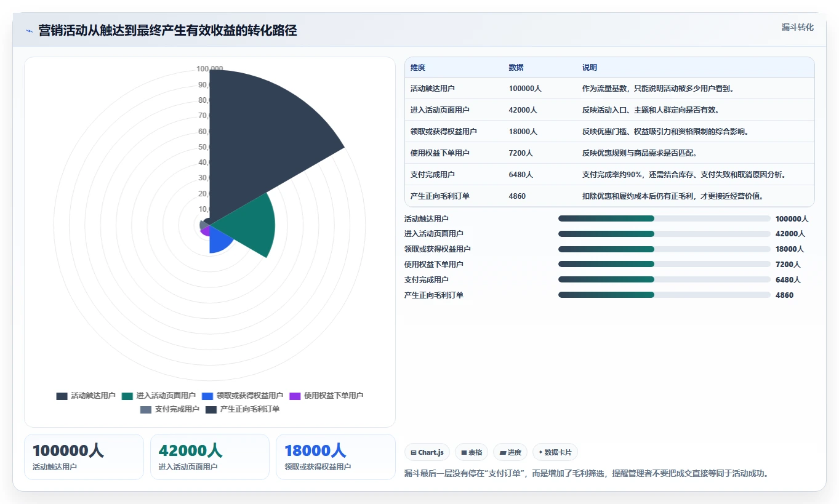Click the description starting 反映优惠规则

pos(640,153)
